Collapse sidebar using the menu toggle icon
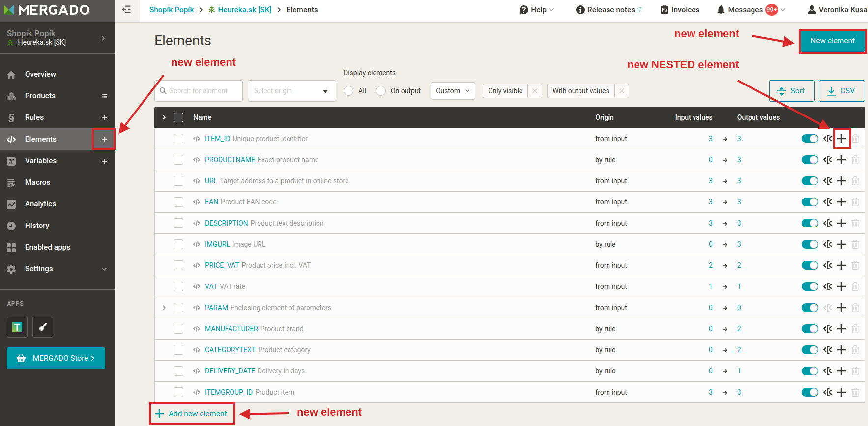Viewport: 868px width, 426px height. click(x=126, y=10)
